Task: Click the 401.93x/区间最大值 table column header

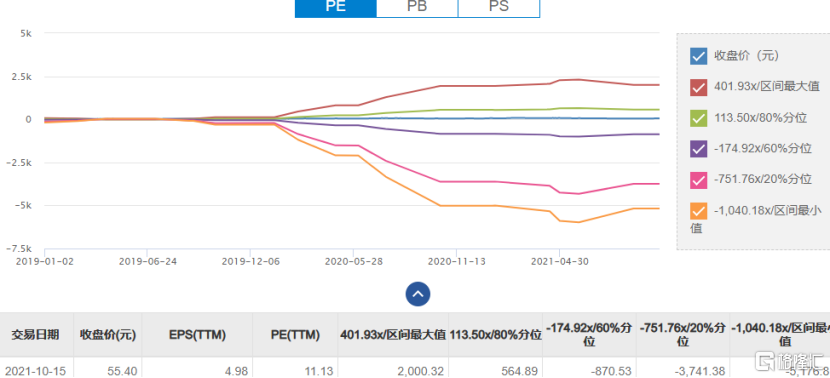Action: (x=393, y=335)
